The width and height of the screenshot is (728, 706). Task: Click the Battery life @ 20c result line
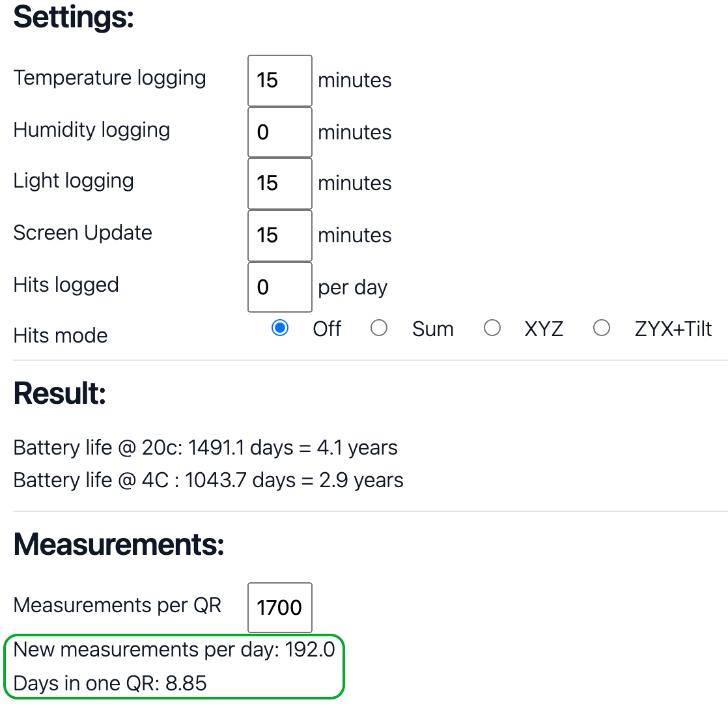[x=205, y=448]
